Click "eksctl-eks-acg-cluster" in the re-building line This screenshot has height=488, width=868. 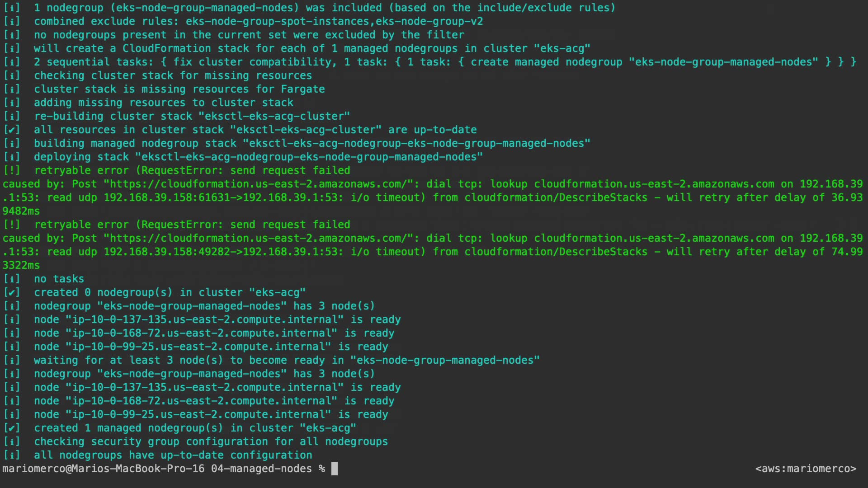277,117
